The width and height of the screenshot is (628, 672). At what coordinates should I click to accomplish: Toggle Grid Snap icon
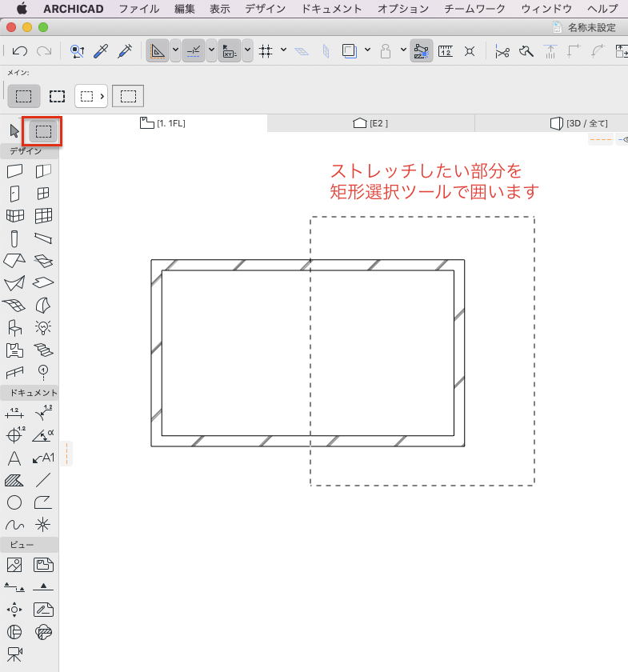tap(266, 51)
